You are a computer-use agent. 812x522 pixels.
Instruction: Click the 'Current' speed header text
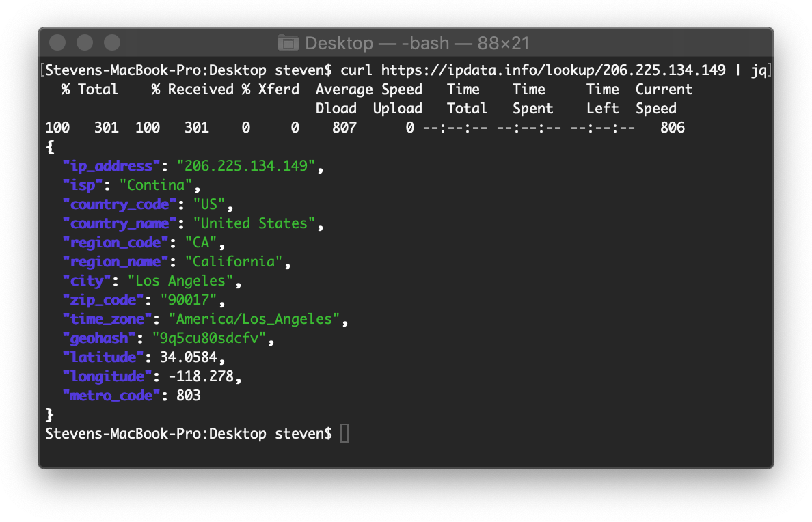tap(664, 89)
